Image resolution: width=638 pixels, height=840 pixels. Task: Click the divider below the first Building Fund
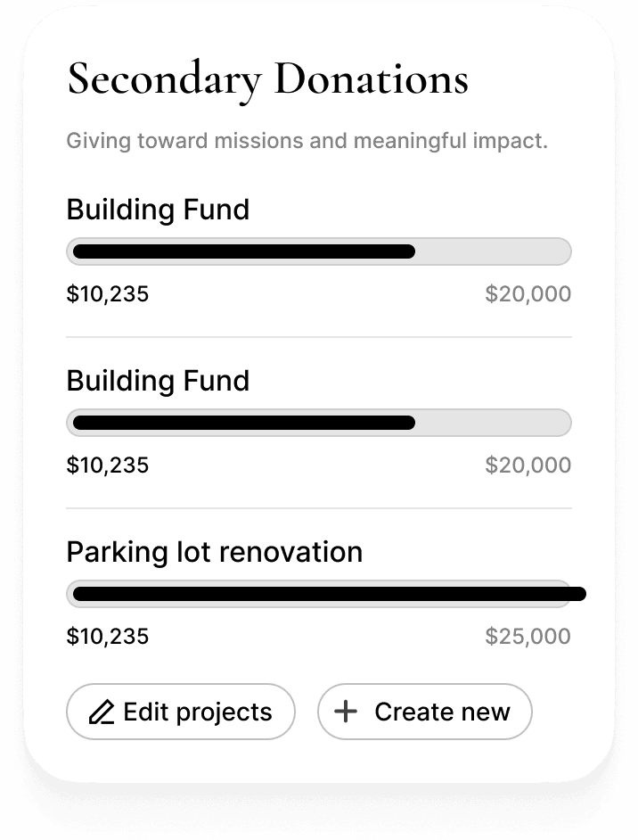tap(319, 337)
